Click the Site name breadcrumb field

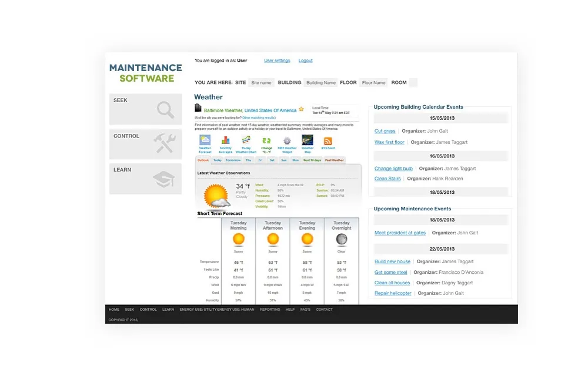click(262, 83)
